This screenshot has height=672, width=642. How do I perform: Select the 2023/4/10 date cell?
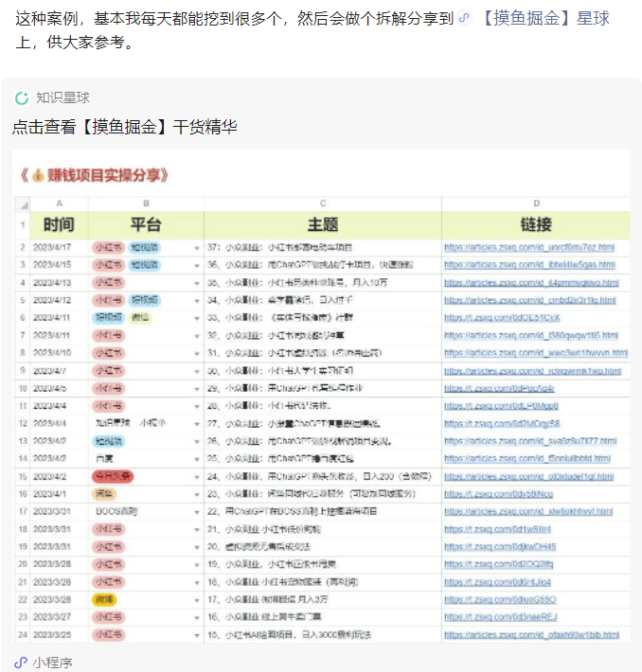tap(60, 353)
